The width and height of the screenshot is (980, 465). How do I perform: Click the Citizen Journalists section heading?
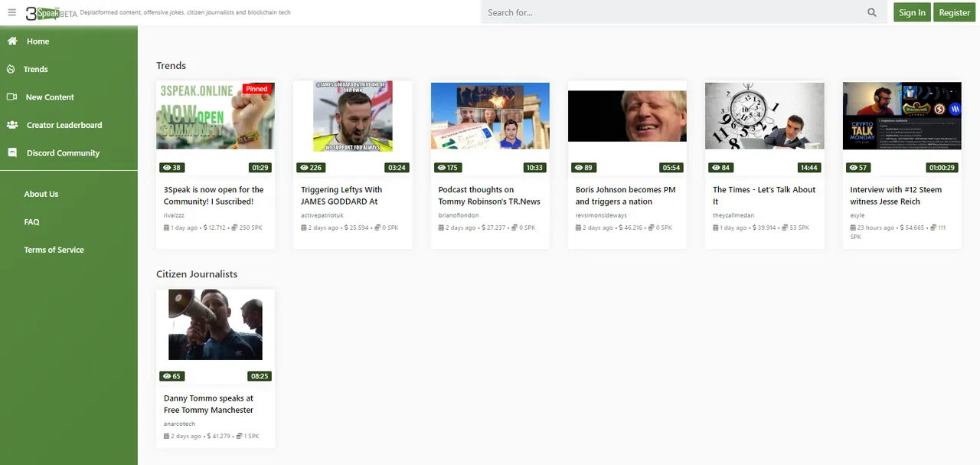point(197,274)
